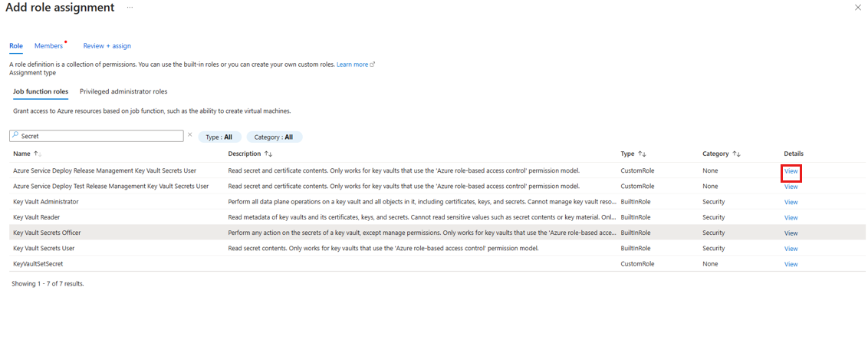View details for KeyVaultSetSecret role
868x347 pixels.
[x=791, y=264]
